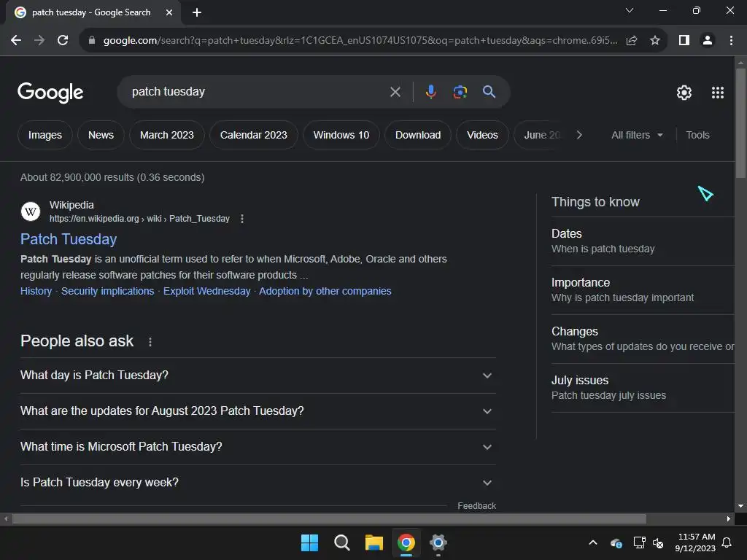Open the clock and date flyout

[x=695, y=542]
